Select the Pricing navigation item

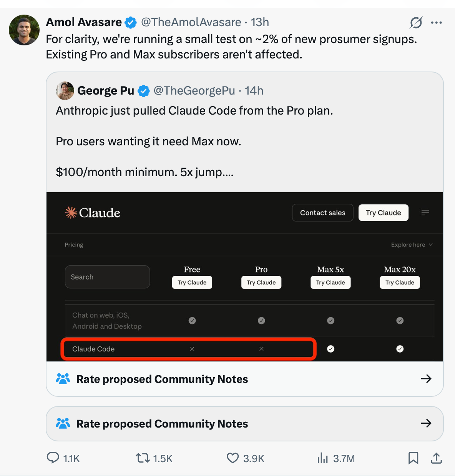pos(74,245)
